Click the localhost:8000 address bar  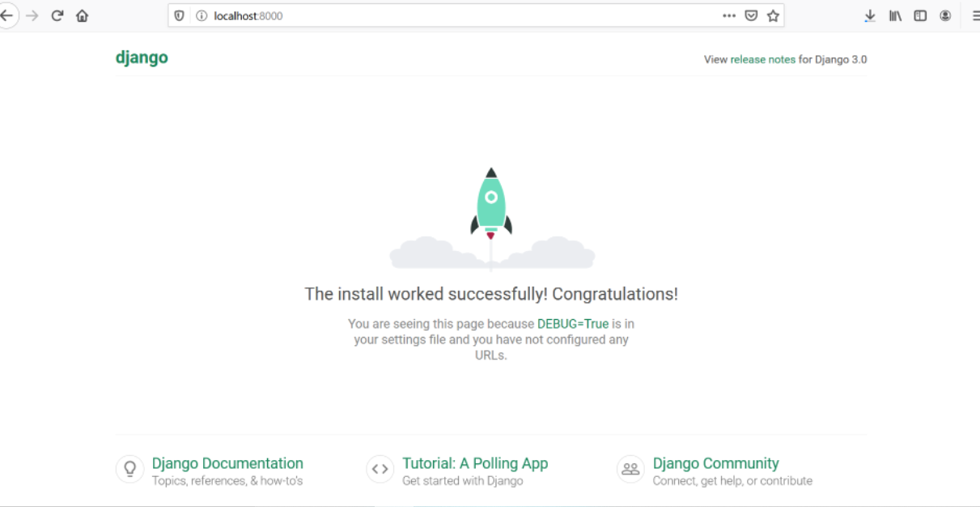click(x=475, y=15)
